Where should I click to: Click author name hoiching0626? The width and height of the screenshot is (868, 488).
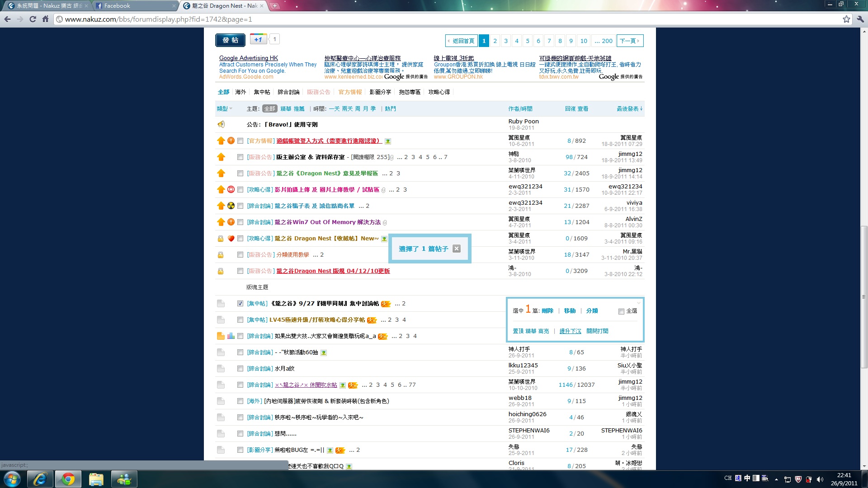tap(527, 414)
